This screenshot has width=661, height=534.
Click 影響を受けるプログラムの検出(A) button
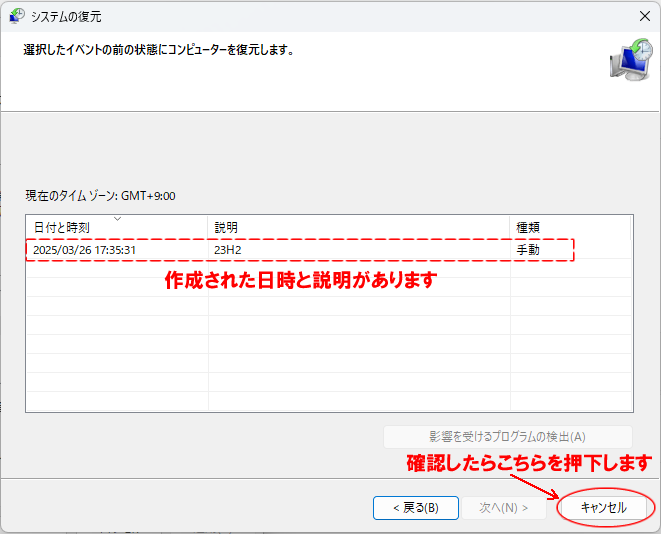[508, 437]
